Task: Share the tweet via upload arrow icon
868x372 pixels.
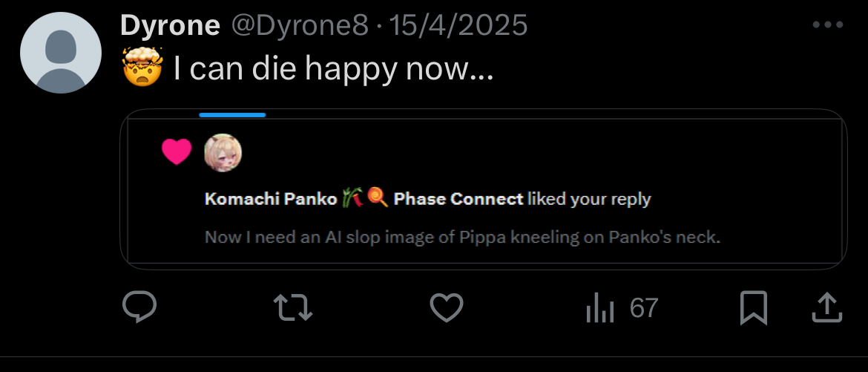Action: point(825,307)
